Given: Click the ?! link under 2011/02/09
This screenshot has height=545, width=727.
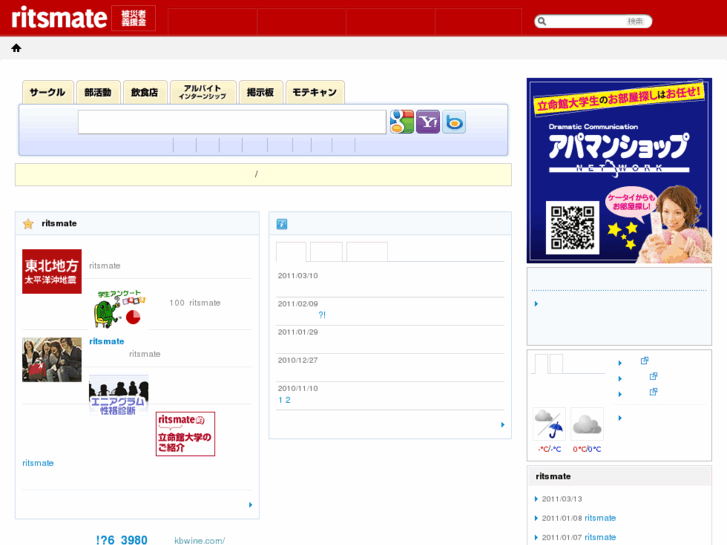Looking at the screenshot, I should pos(322,315).
